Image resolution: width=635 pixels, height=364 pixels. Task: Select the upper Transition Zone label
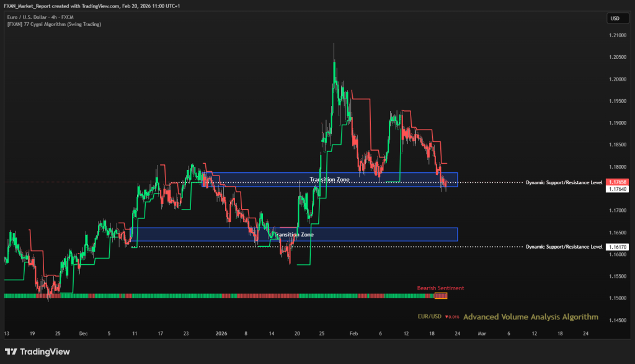click(x=329, y=179)
